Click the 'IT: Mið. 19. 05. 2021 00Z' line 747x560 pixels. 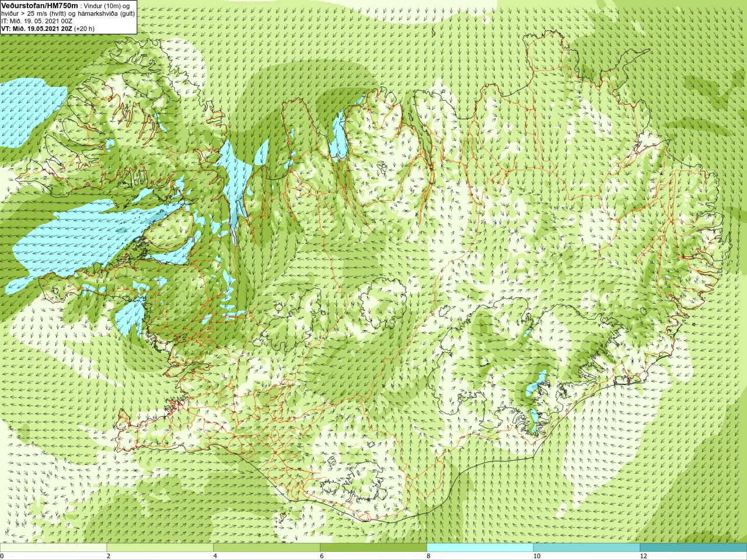coord(37,20)
